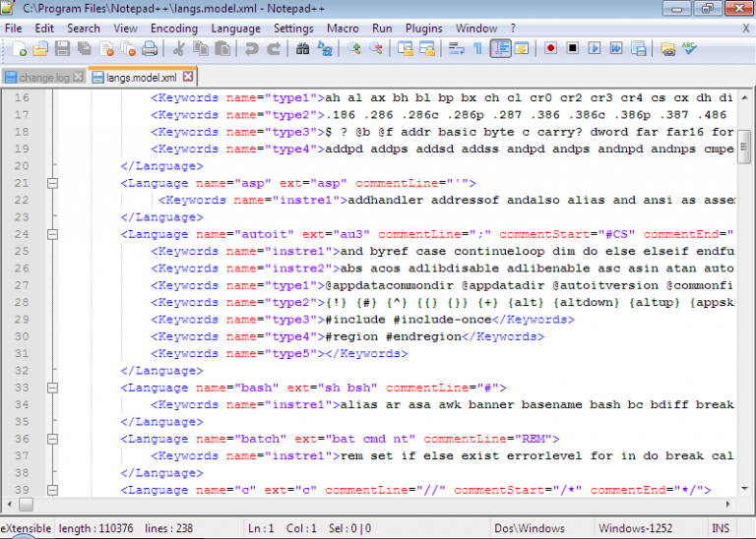Open the Window menu

coord(476,29)
